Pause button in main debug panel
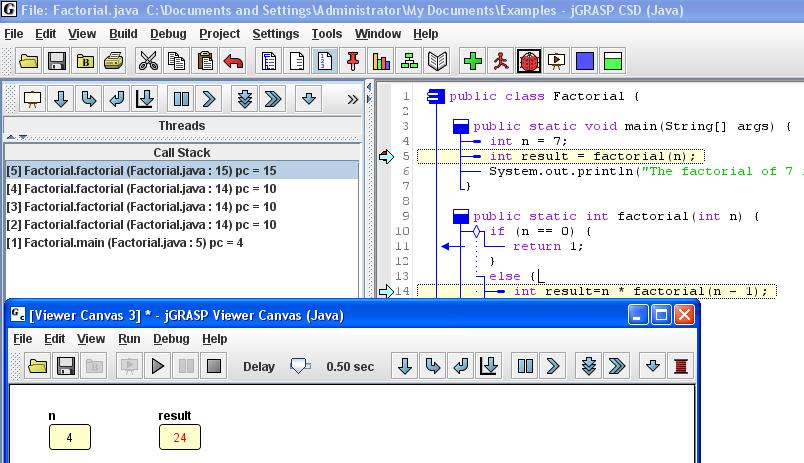This screenshot has height=463, width=804. pyautogui.click(x=181, y=98)
